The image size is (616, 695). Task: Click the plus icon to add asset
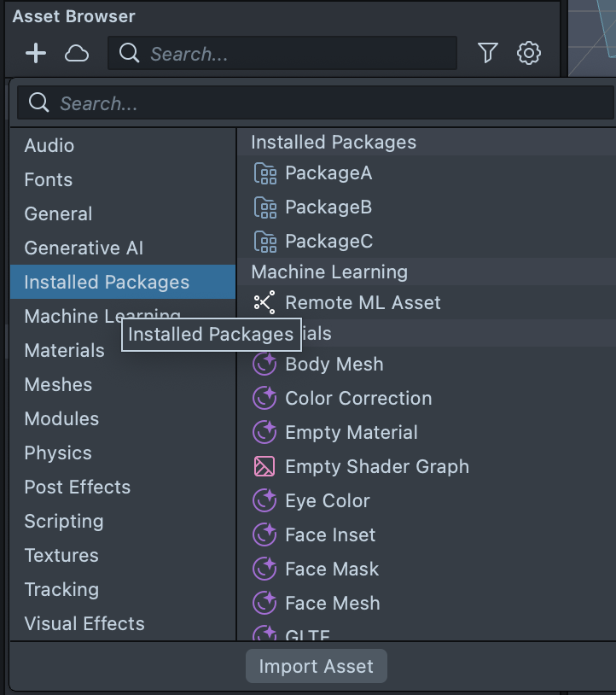pos(36,54)
